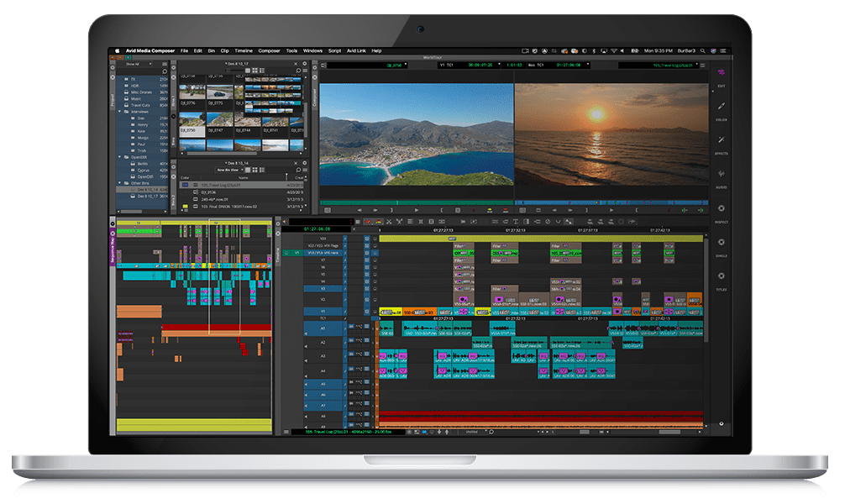845x504 pixels.
Task: Switch Des 8 10_14 bin to text view
Action: tap(248, 170)
